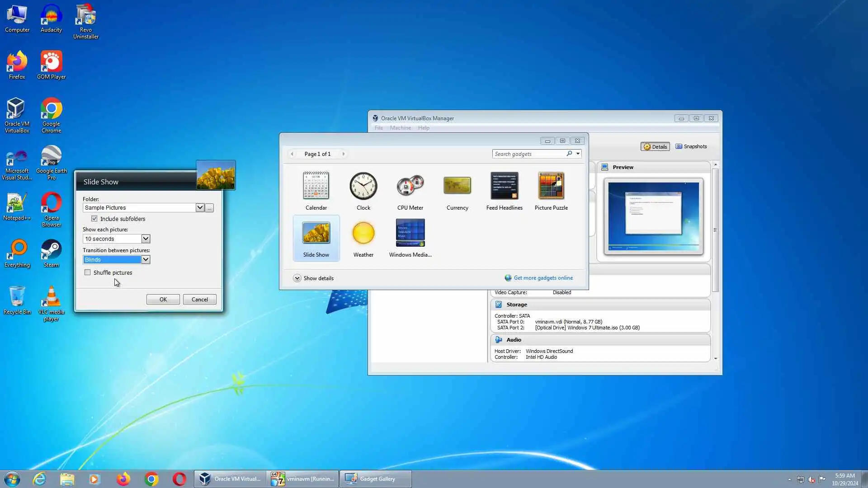The image size is (868, 488).
Task: Uncheck the Include subfolders checkbox
Action: pyautogui.click(x=94, y=219)
